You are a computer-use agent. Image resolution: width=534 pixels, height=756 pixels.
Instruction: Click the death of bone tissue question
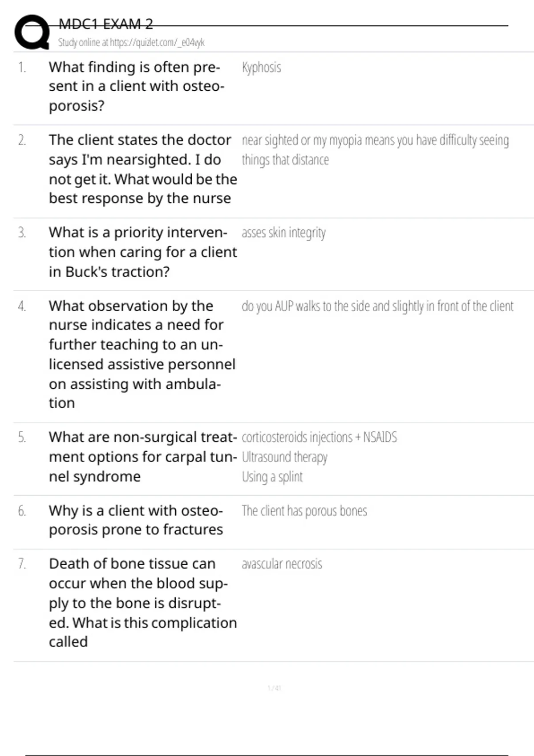(x=142, y=603)
